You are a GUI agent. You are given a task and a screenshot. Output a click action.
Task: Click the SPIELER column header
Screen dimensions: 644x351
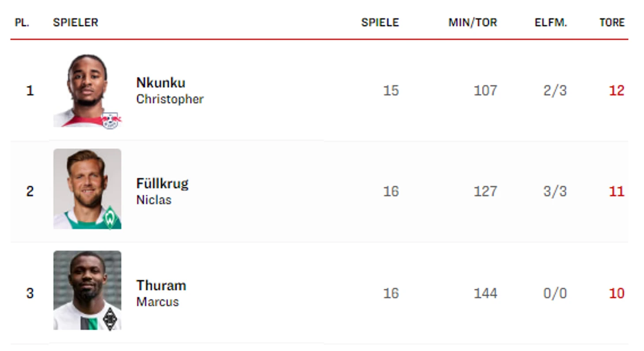pyautogui.click(x=75, y=23)
